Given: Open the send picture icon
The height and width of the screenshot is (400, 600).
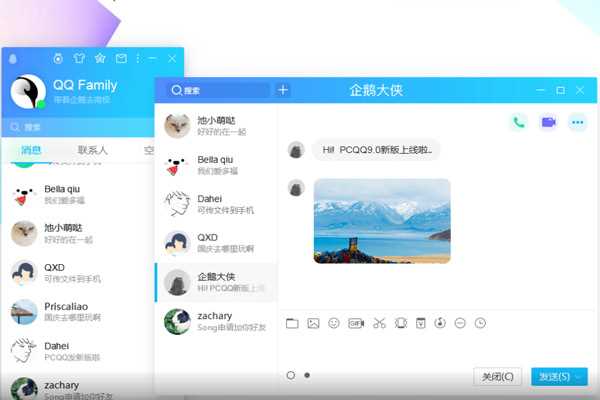Looking at the screenshot, I should point(313,323).
